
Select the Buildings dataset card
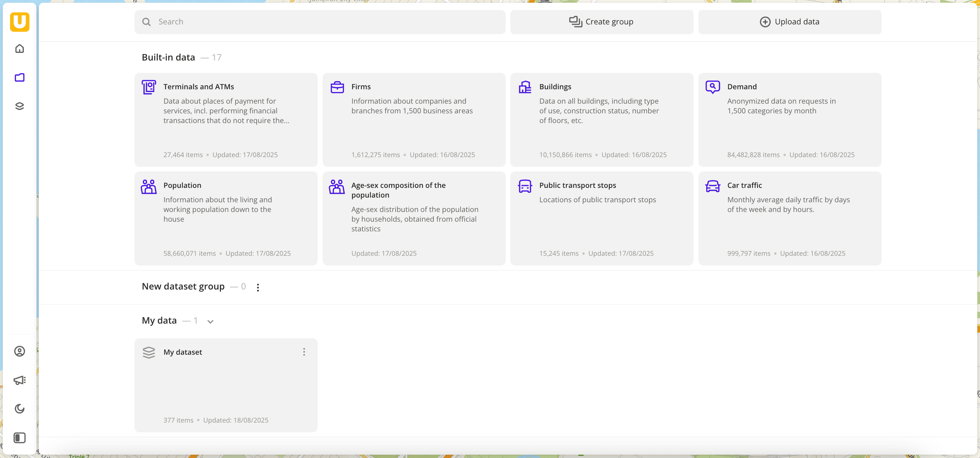[x=601, y=119]
